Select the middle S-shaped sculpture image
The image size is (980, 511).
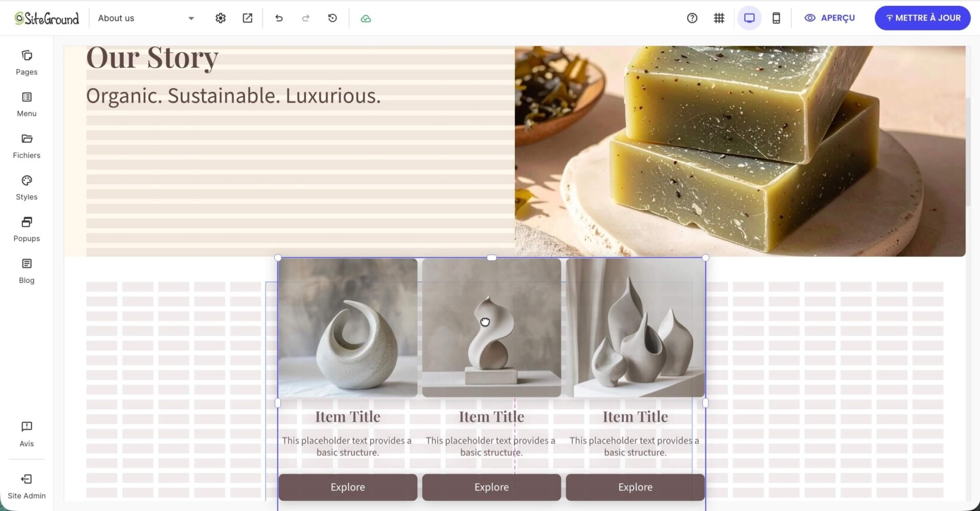pos(492,328)
